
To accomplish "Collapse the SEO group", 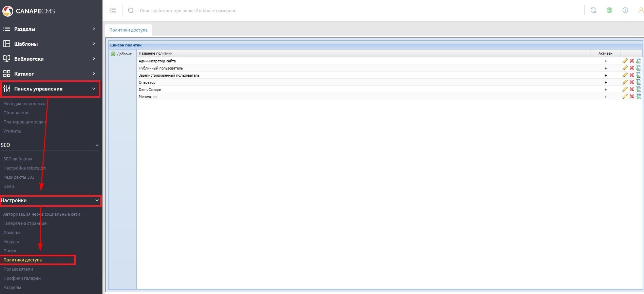I will [x=50, y=145].
